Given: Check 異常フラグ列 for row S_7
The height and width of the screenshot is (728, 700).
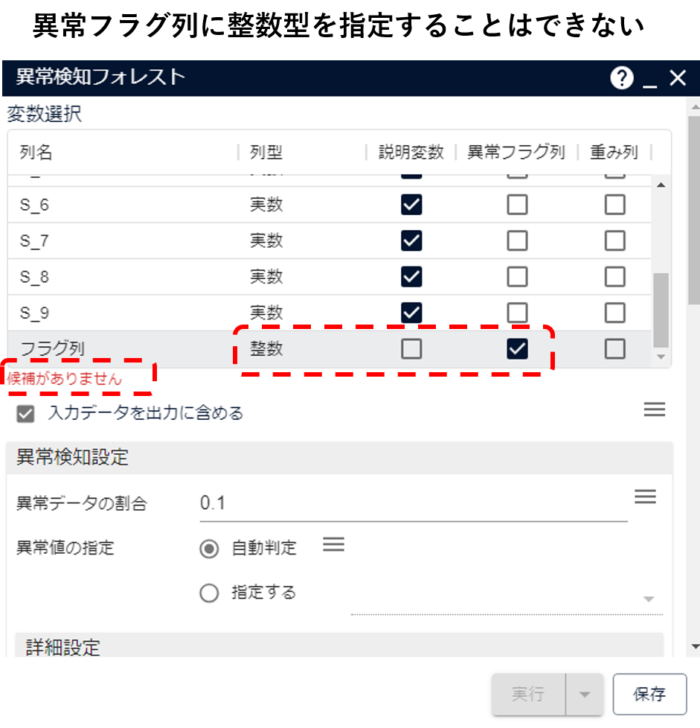Looking at the screenshot, I should [x=517, y=240].
